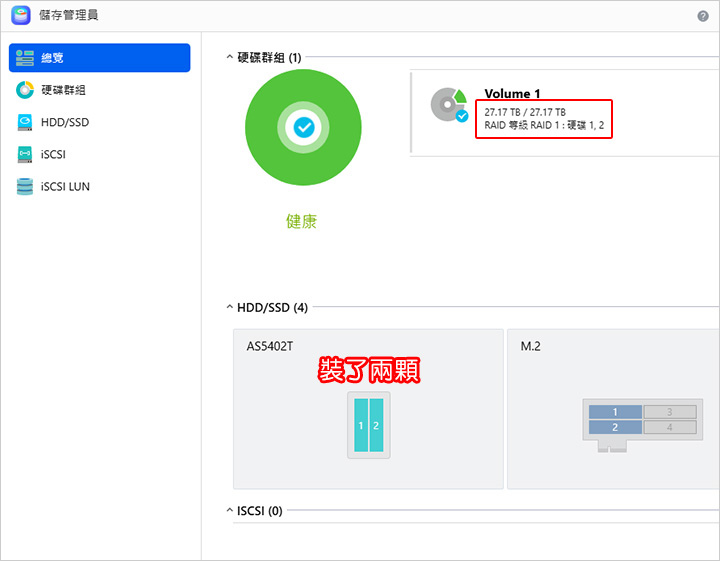Screen dimensions: 720x561
Task: Open the help question mark icon
Action: tap(703, 16)
